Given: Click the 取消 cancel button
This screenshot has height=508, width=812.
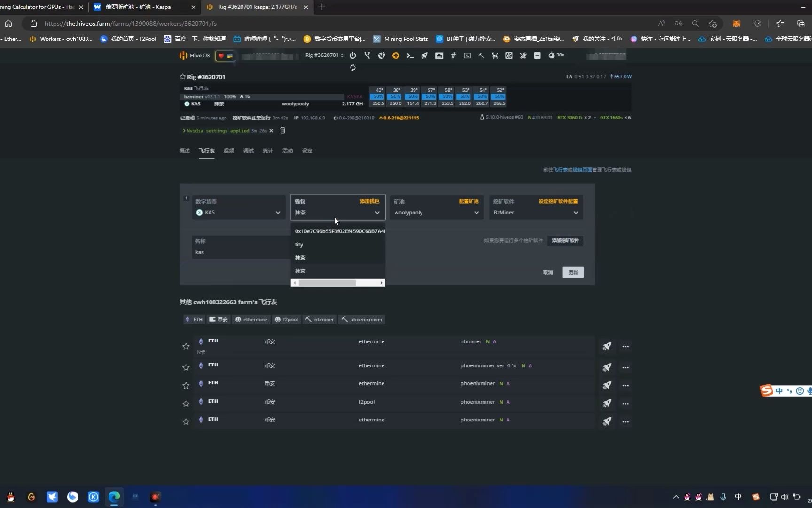Looking at the screenshot, I should pos(548,272).
